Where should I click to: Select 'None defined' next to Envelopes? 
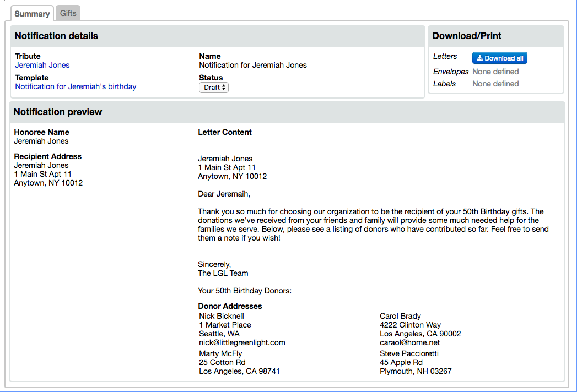coord(495,72)
